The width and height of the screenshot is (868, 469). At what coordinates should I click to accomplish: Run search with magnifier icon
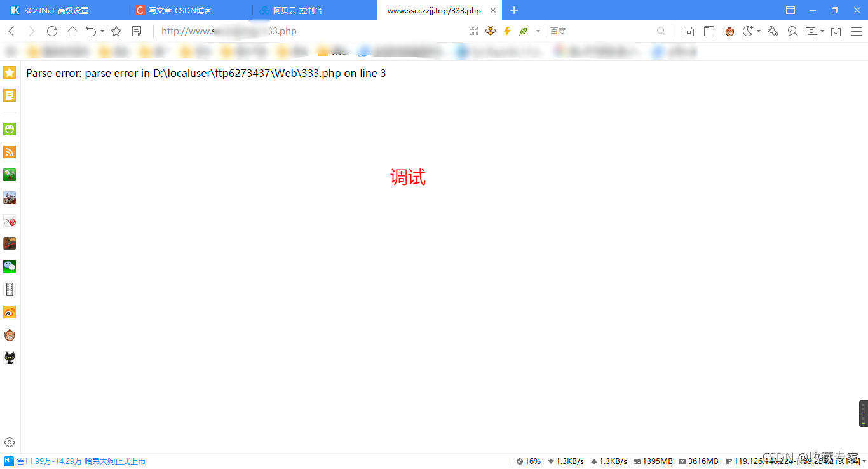pos(661,31)
